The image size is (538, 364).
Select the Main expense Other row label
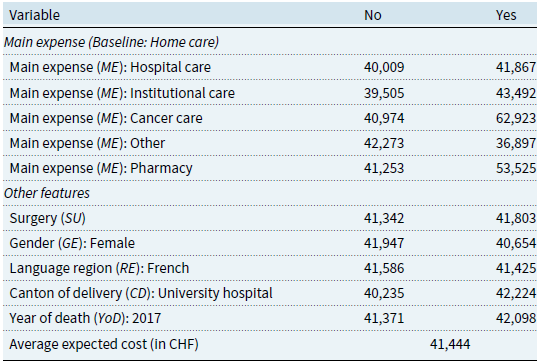[x=87, y=143]
